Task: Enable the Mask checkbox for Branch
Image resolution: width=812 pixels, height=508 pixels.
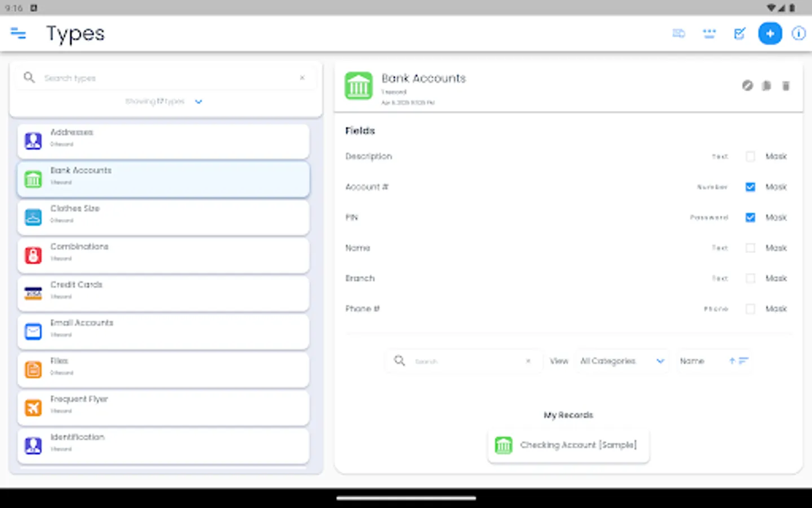Action: point(750,278)
